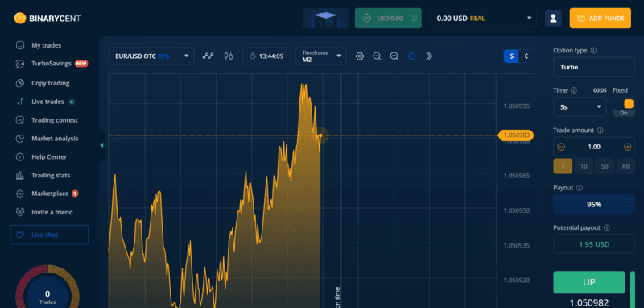The width and height of the screenshot is (644, 308).
Task: Open Live trades section
Action: point(47,102)
